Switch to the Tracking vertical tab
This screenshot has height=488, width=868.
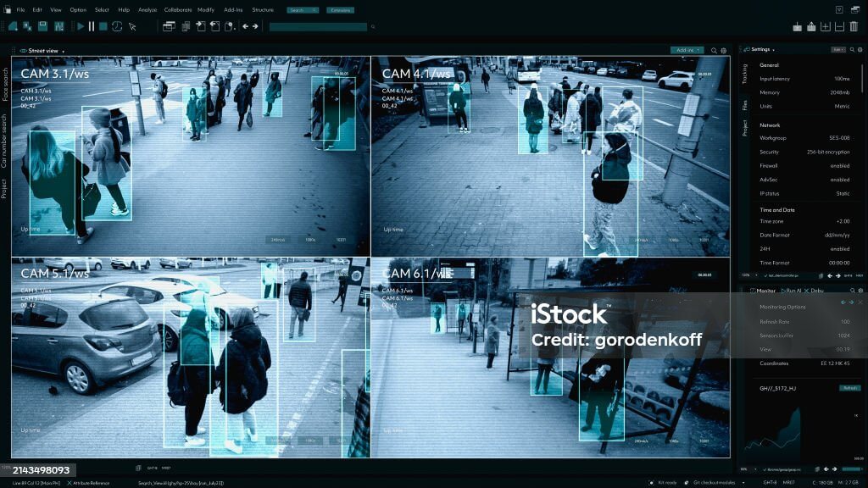click(x=745, y=74)
